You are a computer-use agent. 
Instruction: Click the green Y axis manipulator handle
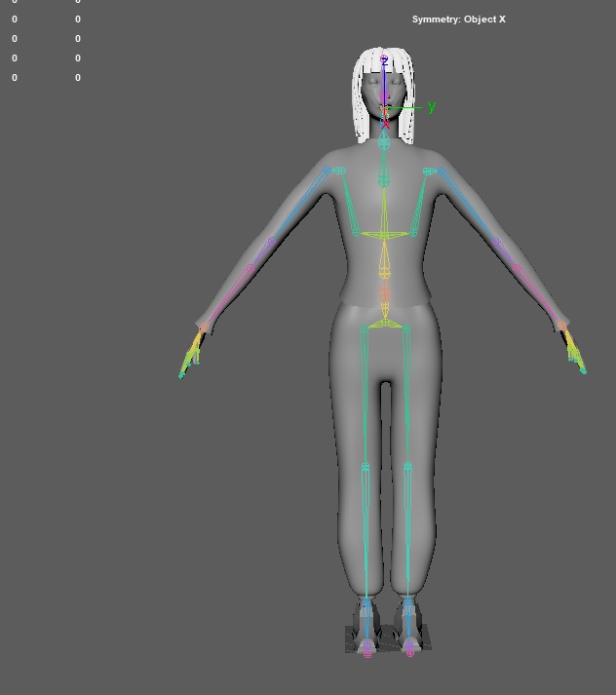[431, 107]
